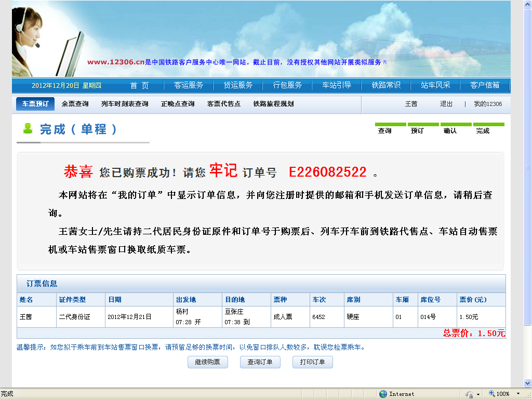Click the 继续购票 button
This screenshot has width=532, height=399.
208,362
